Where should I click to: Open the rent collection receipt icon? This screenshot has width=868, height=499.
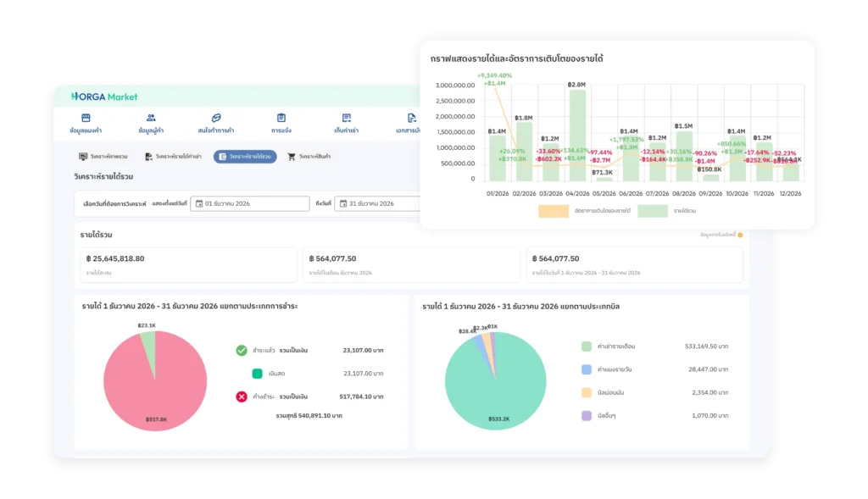pos(347,118)
